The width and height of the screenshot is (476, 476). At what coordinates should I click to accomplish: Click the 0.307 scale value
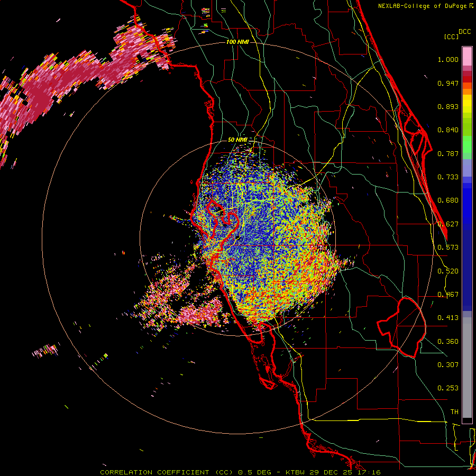(448, 364)
